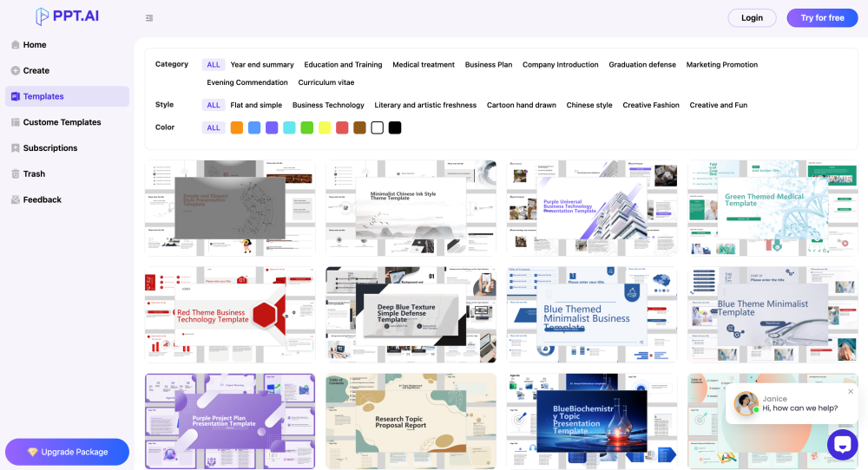Open Subscriptions in the sidebar
This screenshot has width=868, height=470.
pyautogui.click(x=49, y=148)
